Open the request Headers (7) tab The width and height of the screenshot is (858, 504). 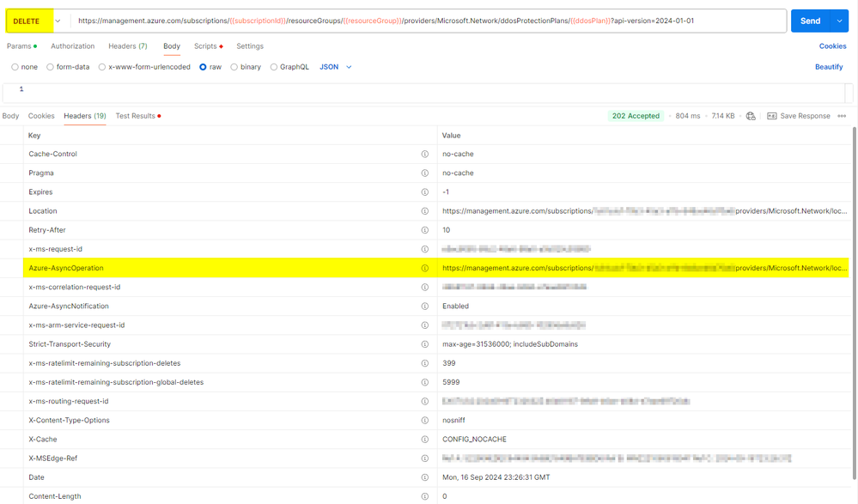tap(127, 46)
